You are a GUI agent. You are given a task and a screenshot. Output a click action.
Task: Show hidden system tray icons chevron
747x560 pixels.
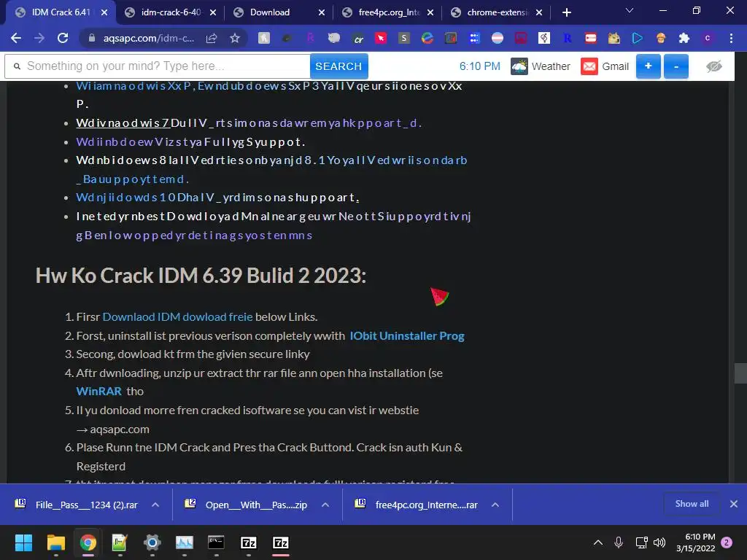[598, 542]
